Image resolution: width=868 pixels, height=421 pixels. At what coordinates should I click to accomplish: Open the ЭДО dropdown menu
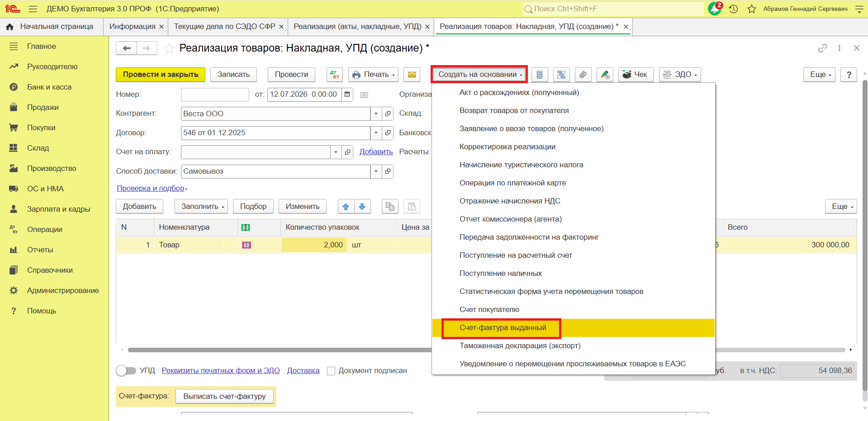(x=680, y=75)
